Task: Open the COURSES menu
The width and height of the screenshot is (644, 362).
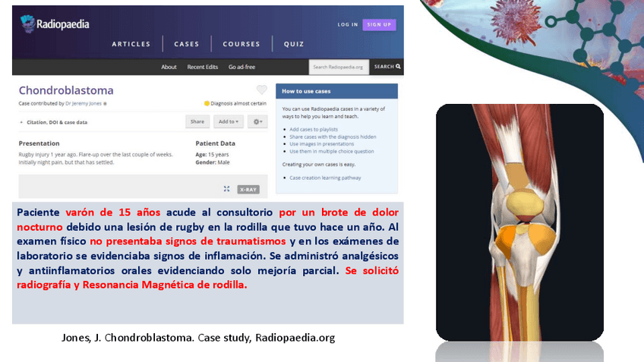Action: [241, 44]
